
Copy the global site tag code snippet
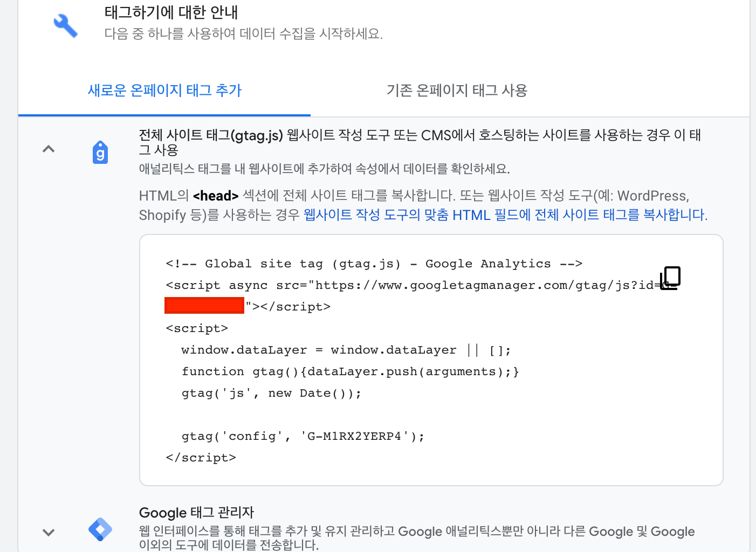pyautogui.click(x=670, y=278)
